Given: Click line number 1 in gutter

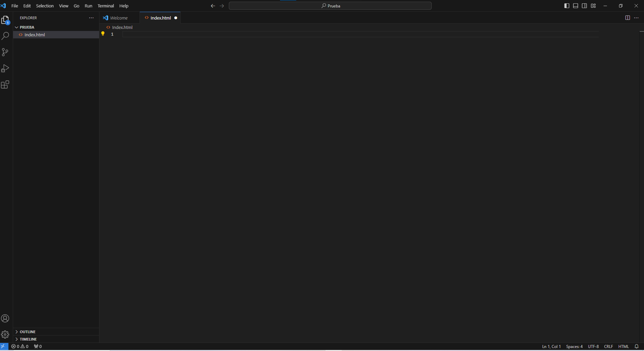Looking at the screenshot, I should [112, 34].
